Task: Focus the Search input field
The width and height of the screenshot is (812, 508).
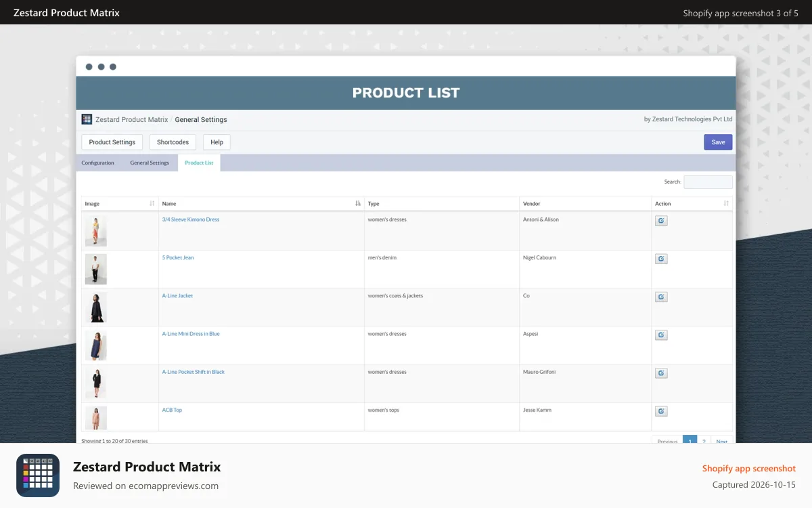Action: 708,182
